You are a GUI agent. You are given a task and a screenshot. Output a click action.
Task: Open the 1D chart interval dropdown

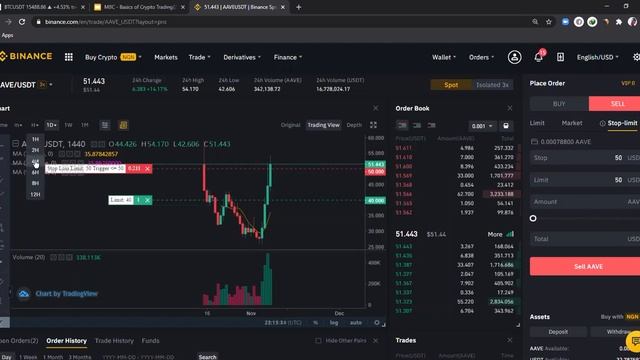click(51, 125)
